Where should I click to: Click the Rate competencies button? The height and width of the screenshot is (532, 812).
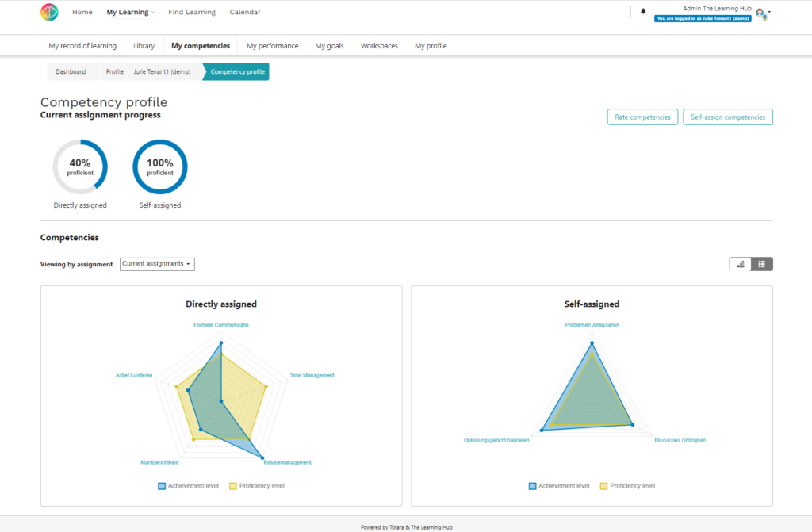pyautogui.click(x=642, y=117)
